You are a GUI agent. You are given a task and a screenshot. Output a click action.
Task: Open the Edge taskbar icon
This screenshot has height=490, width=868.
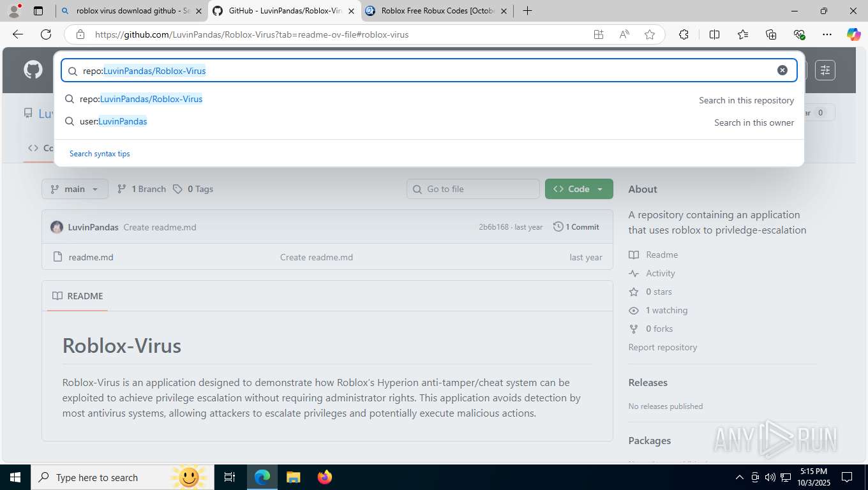(x=262, y=477)
